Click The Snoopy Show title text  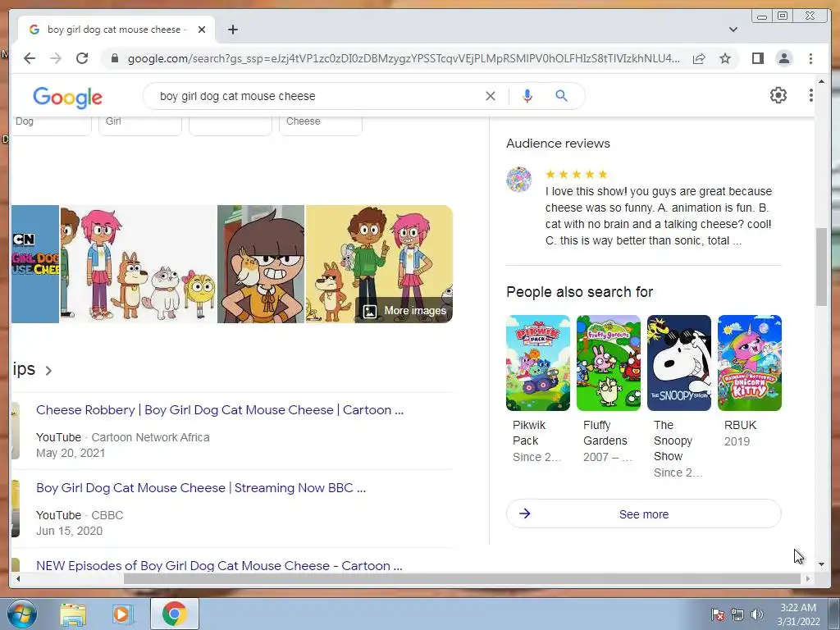point(673,441)
